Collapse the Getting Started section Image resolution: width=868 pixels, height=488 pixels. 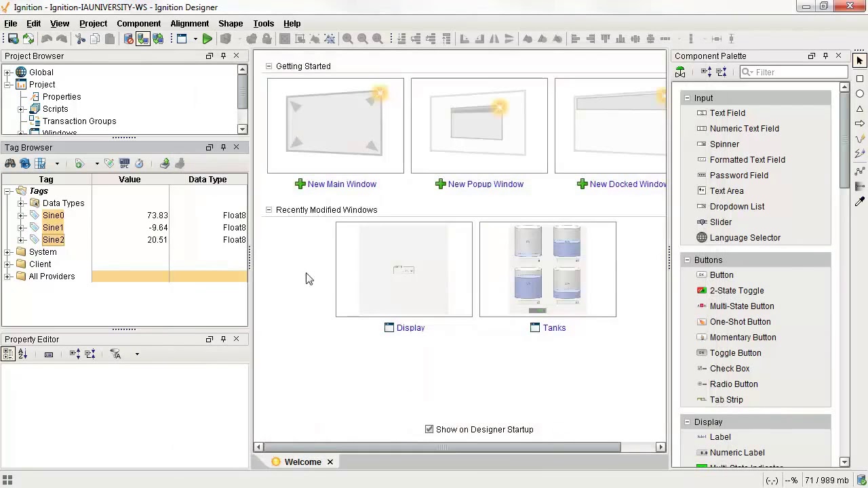click(269, 66)
